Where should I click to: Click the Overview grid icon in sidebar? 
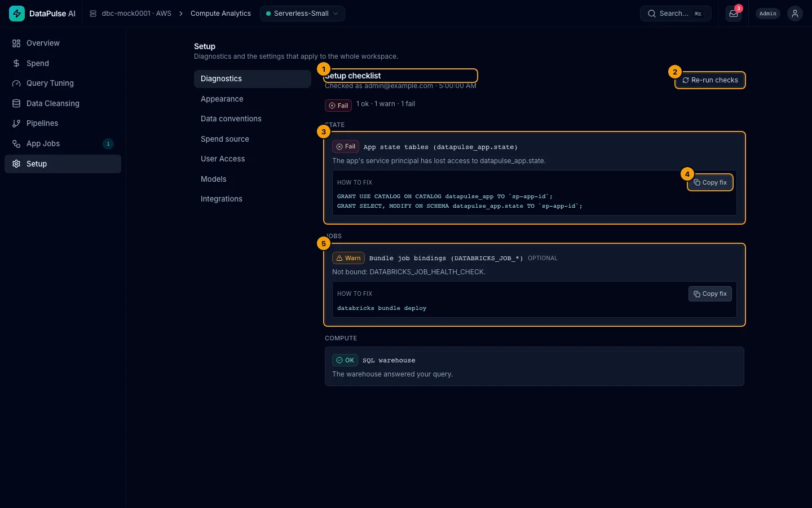coord(16,43)
